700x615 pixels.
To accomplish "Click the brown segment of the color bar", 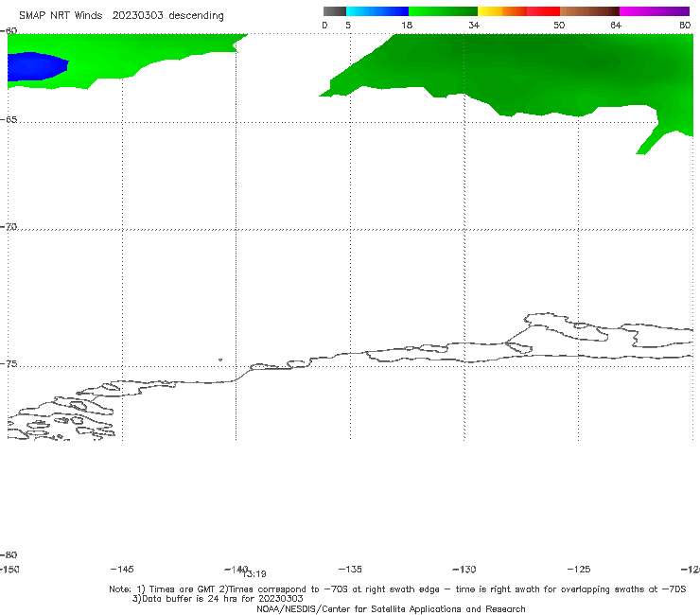I will point(589,11).
